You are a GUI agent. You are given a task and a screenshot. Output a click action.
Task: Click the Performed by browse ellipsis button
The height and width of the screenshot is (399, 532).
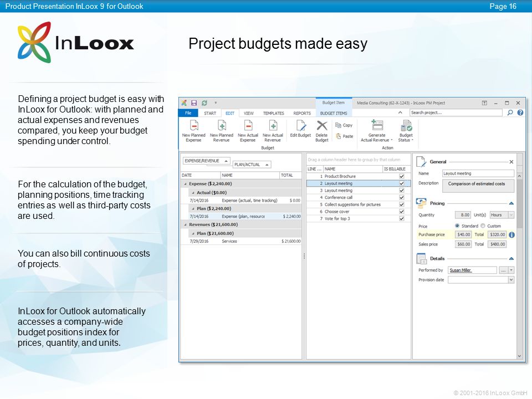point(503,270)
